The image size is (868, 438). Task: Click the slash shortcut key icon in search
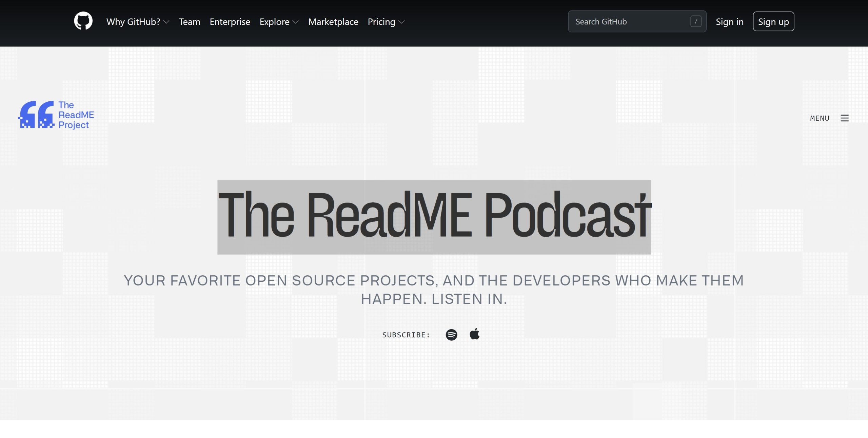pos(696,21)
